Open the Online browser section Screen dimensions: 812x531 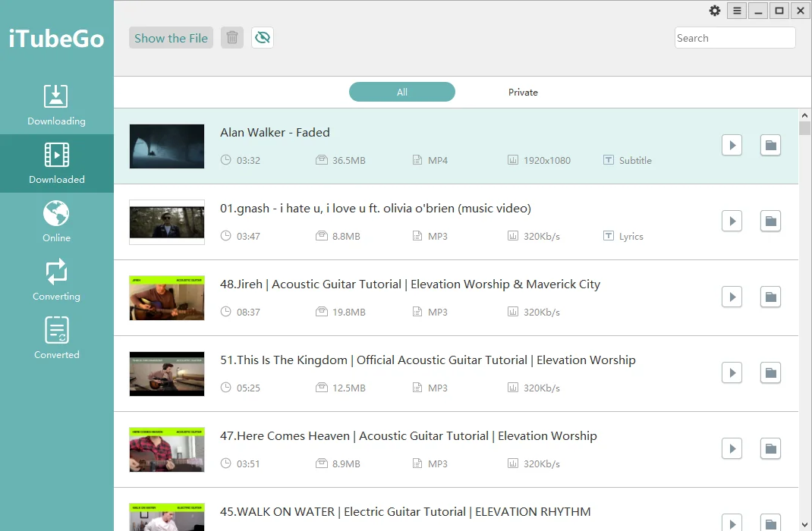[x=56, y=222]
